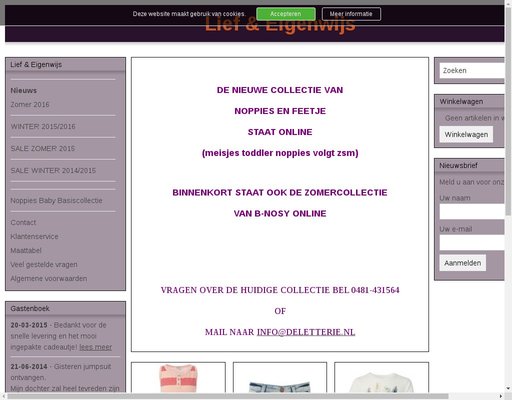The height and width of the screenshot is (400, 512).
Task: Go to the Contact page
Action: (x=23, y=222)
